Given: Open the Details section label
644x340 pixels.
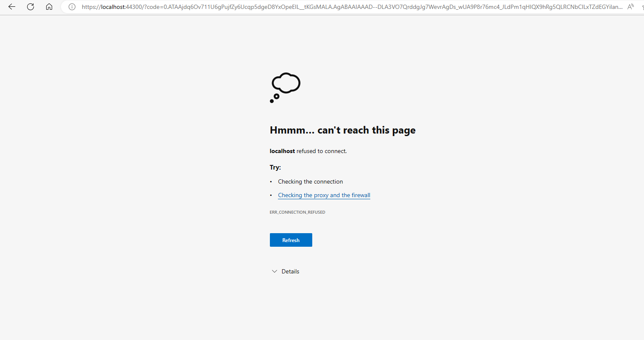Looking at the screenshot, I should (290, 271).
